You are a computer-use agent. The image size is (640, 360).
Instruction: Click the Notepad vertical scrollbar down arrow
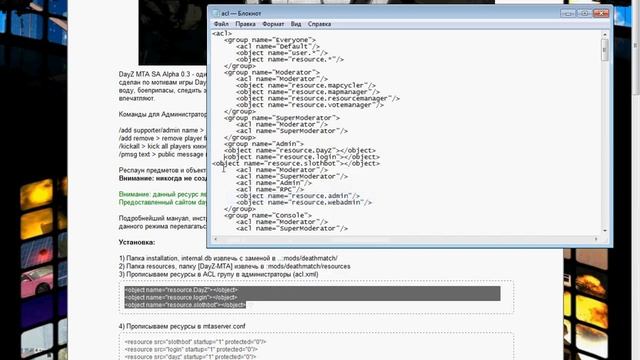[x=604, y=231]
